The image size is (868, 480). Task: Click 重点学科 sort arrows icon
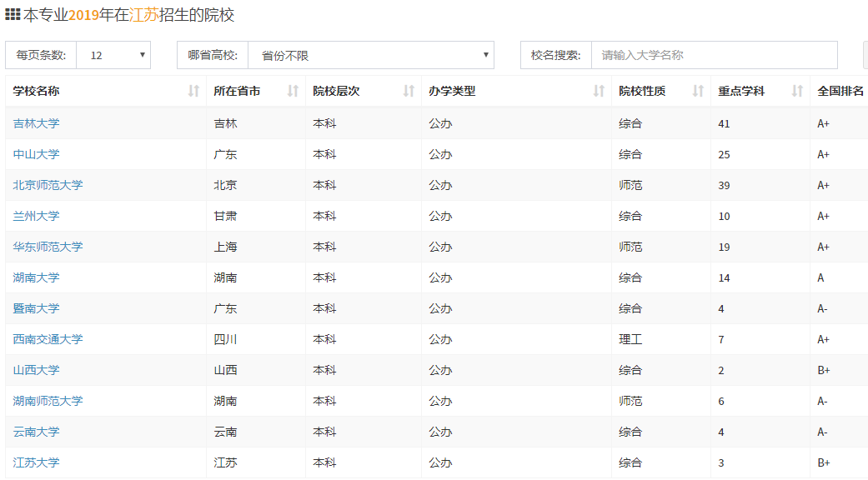tap(797, 91)
